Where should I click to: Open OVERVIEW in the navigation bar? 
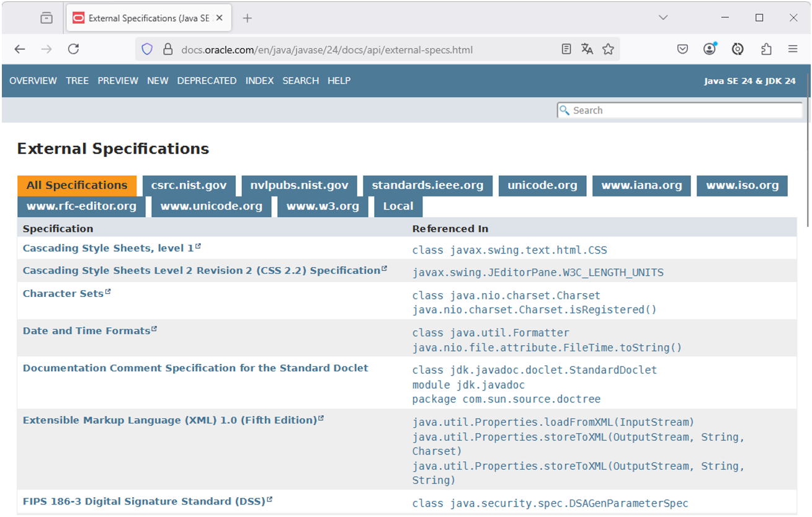[x=33, y=81]
